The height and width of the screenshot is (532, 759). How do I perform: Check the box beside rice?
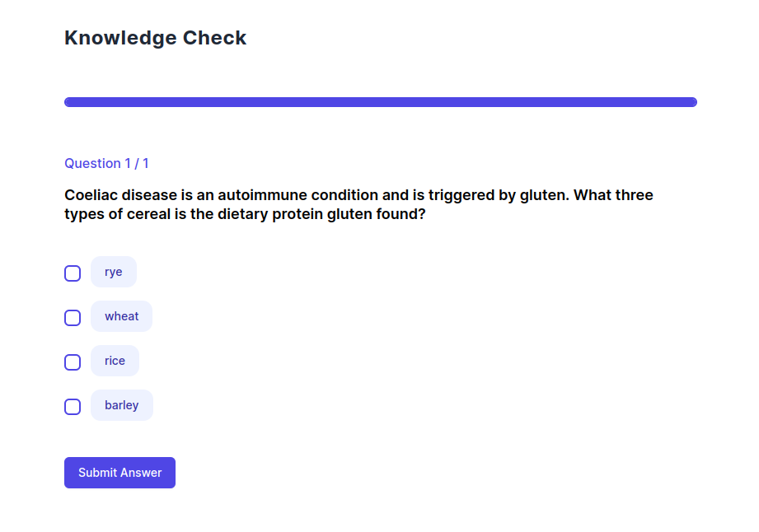[x=73, y=362]
